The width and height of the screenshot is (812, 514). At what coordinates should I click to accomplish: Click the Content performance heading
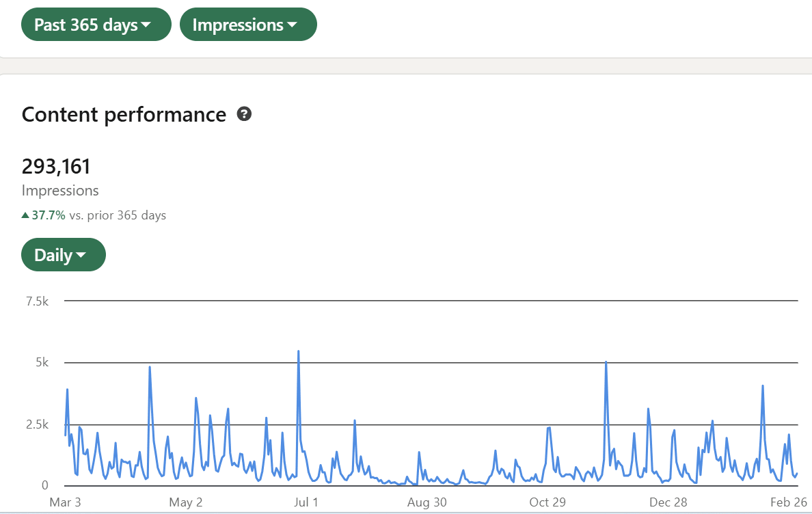[124, 114]
